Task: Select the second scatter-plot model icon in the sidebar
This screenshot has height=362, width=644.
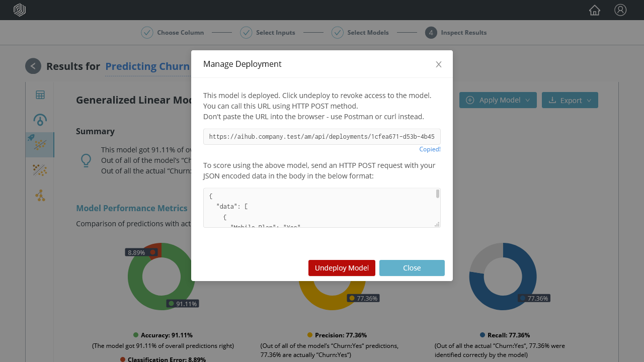Action: 40,170
